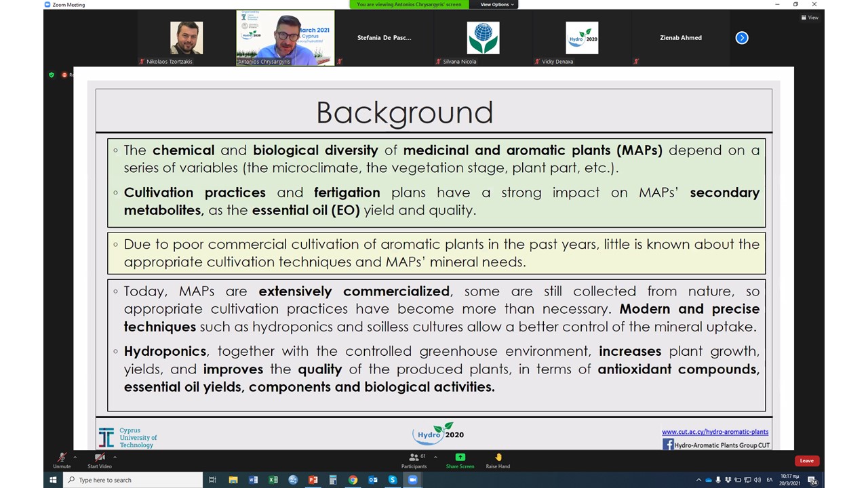Viewport: 868px width, 488px height.
Task: Click the Windows search box
Action: (x=132, y=480)
